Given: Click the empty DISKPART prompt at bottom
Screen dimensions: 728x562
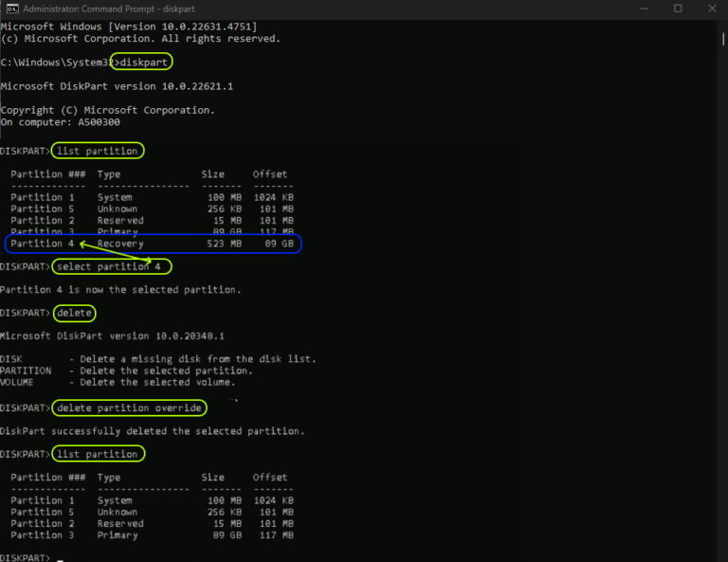Looking at the screenshot, I should [59, 558].
